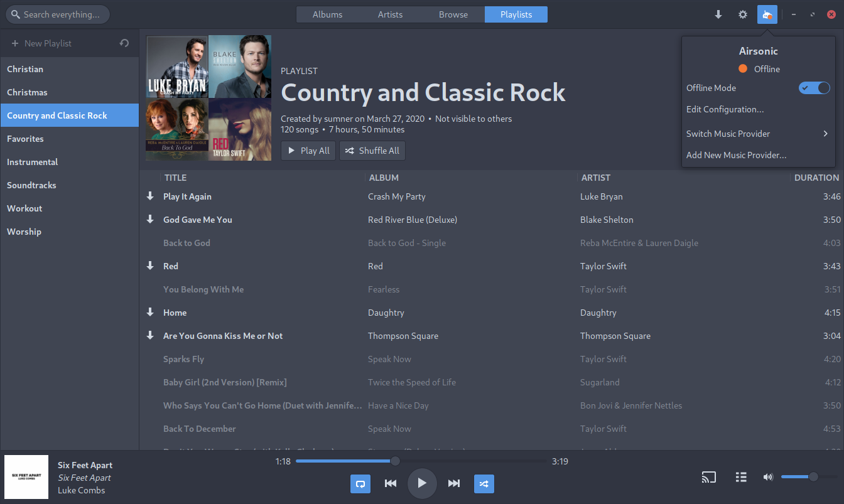Open the Christian playlist
The height and width of the screenshot is (504, 844).
(x=69, y=69)
